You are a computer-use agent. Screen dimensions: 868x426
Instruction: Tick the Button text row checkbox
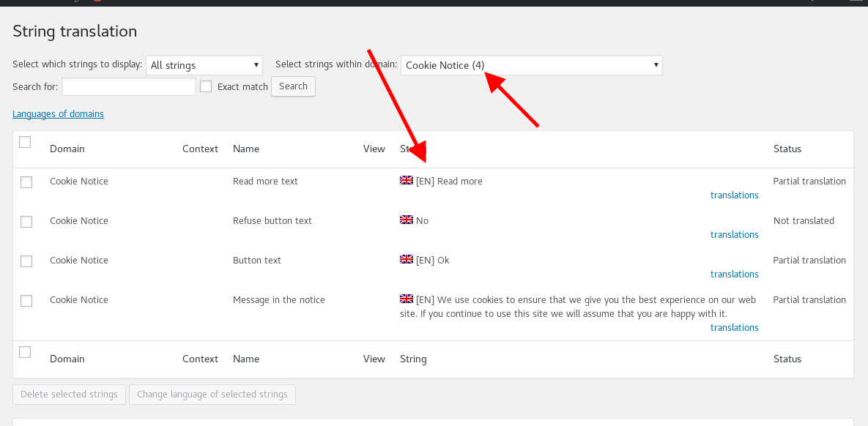click(x=26, y=261)
